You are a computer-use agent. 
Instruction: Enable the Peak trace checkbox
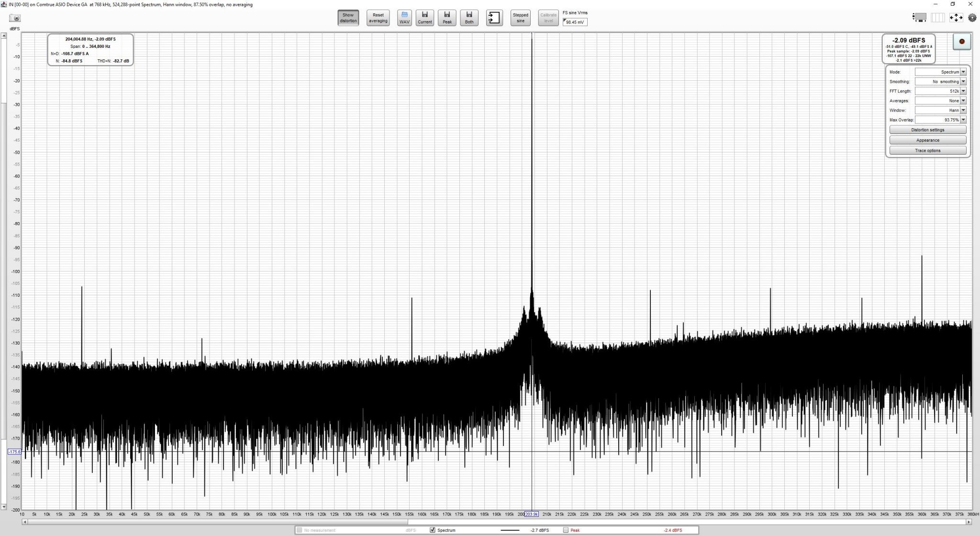566,530
